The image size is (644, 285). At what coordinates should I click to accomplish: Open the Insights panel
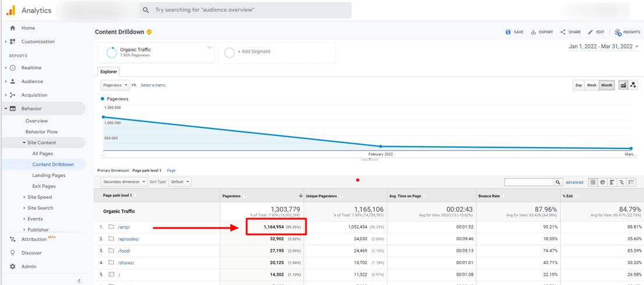pos(627,32)
